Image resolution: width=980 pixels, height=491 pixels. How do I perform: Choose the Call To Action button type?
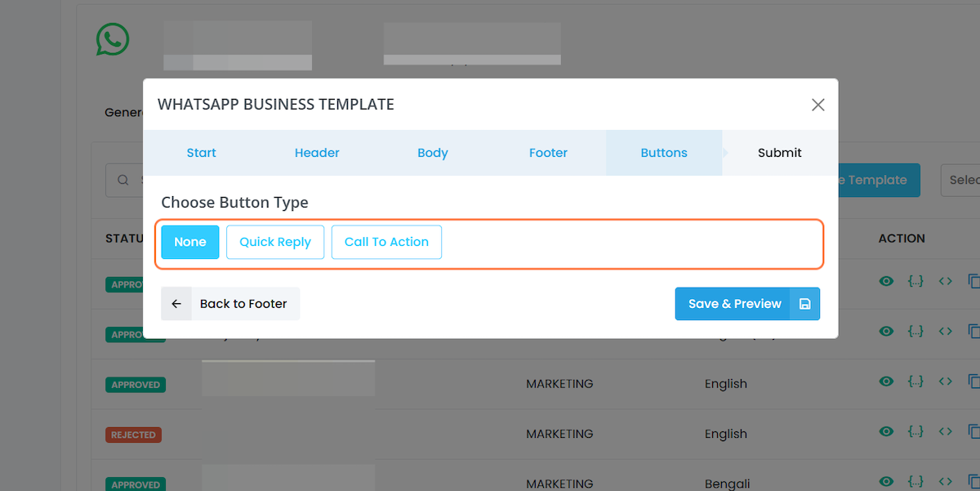click(386, 242)
